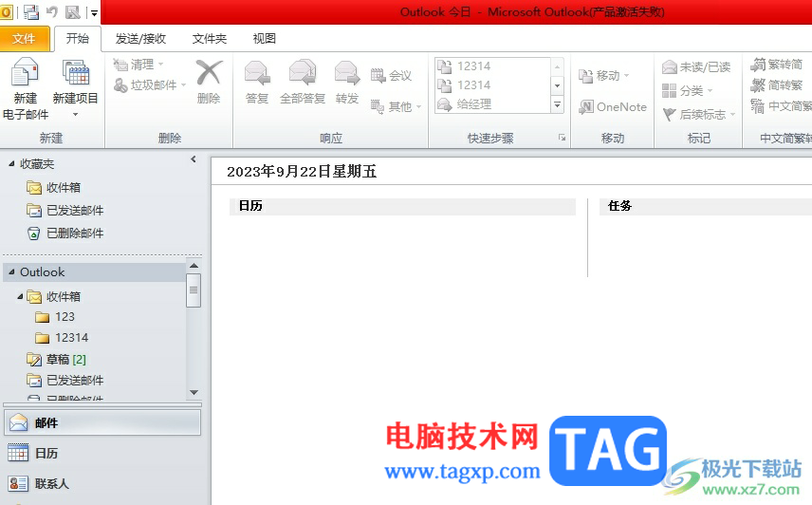Open the View (视图) tab
This screenshot has width=812, height=505.
coord(264,38)
